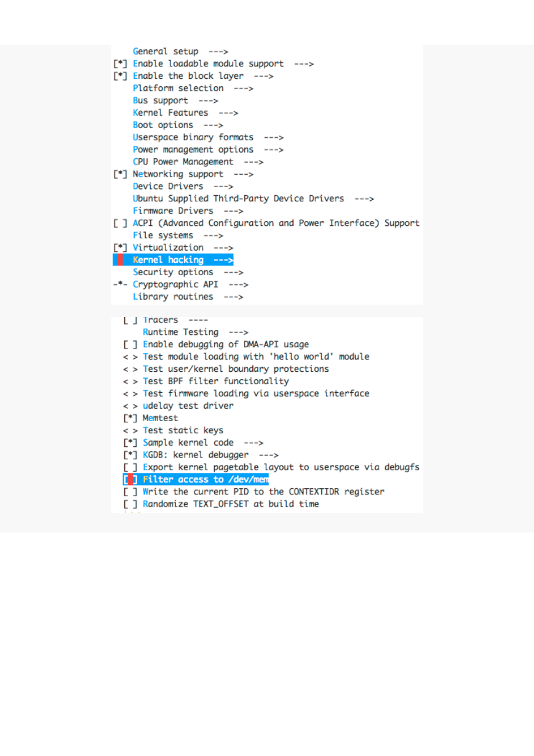
Task: Open Cryptographic API submenu
Action: [x=191, y=284]
